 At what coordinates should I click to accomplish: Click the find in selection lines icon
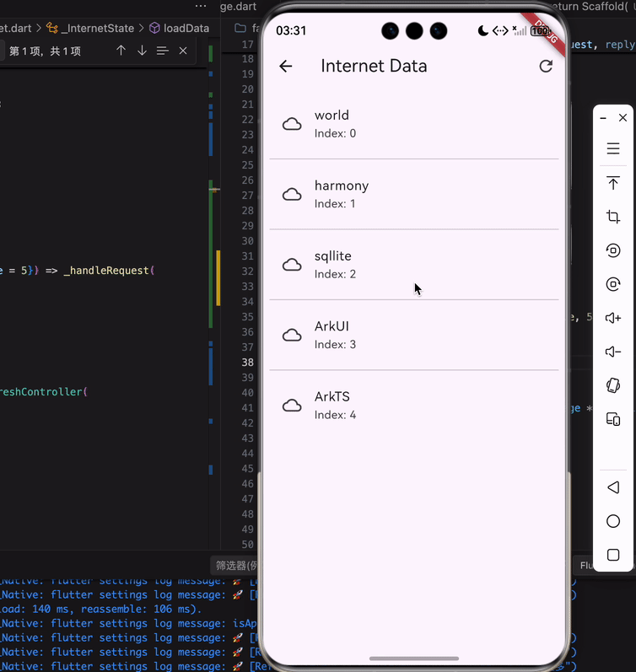162,51
